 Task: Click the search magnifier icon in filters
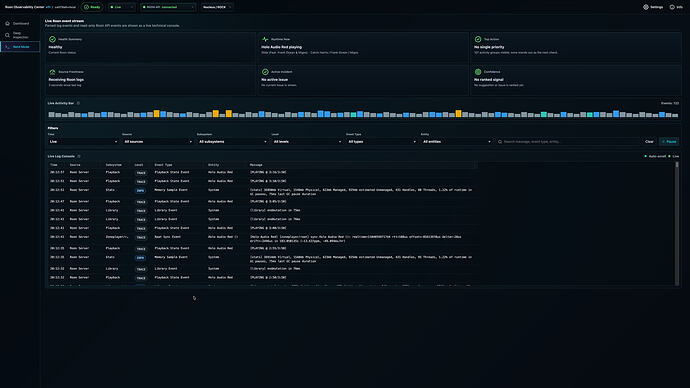(500, 142)
